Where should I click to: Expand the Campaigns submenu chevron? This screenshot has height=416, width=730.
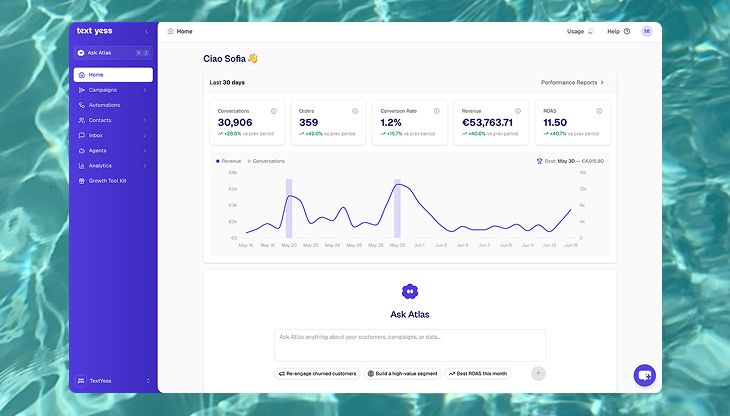145,90
